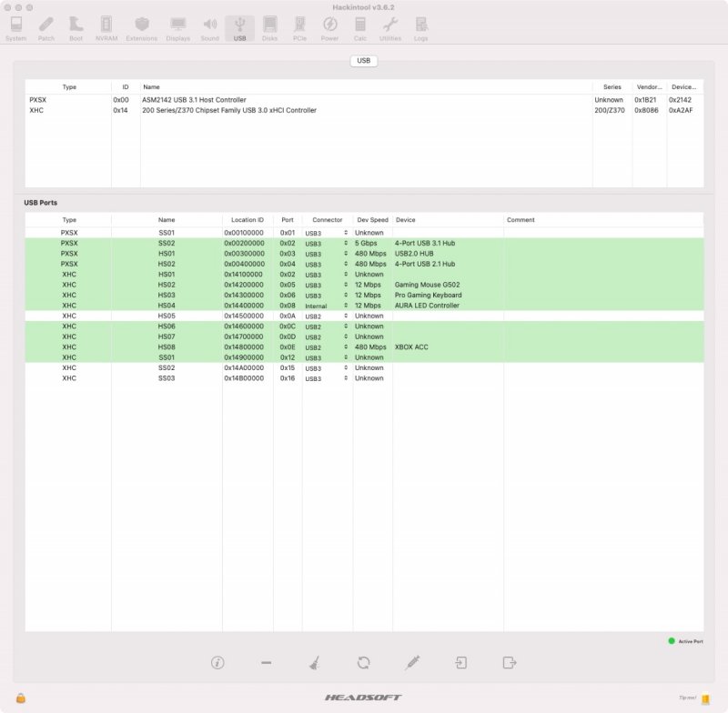Select the AURA LED Controller device
Screen dimensions: 728x713
click(x=427, y=306)
